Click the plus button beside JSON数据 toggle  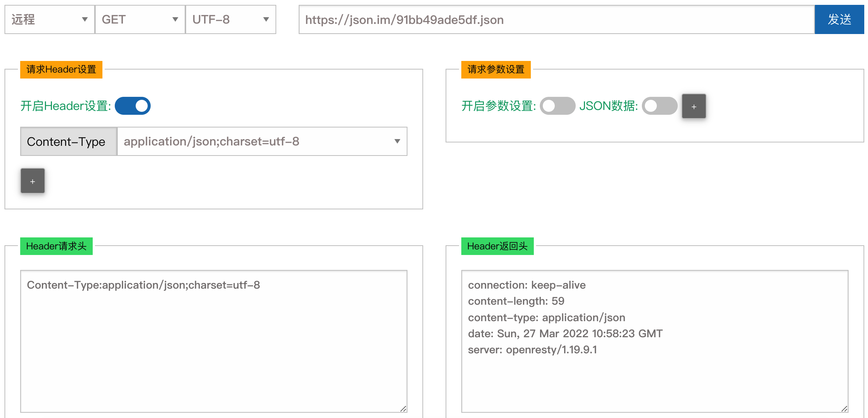pyautogui.click(x=693, y=107)
